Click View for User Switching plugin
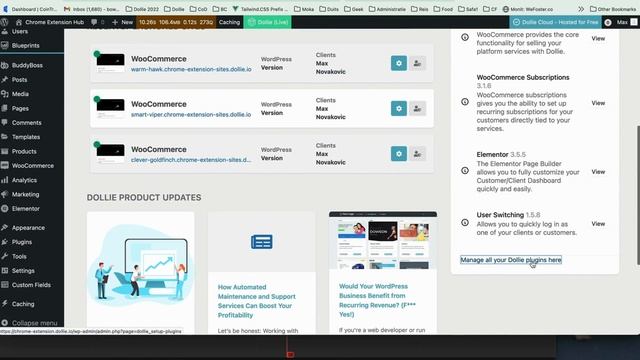Viewport: 640px width, 360px height. pos(598,224)
